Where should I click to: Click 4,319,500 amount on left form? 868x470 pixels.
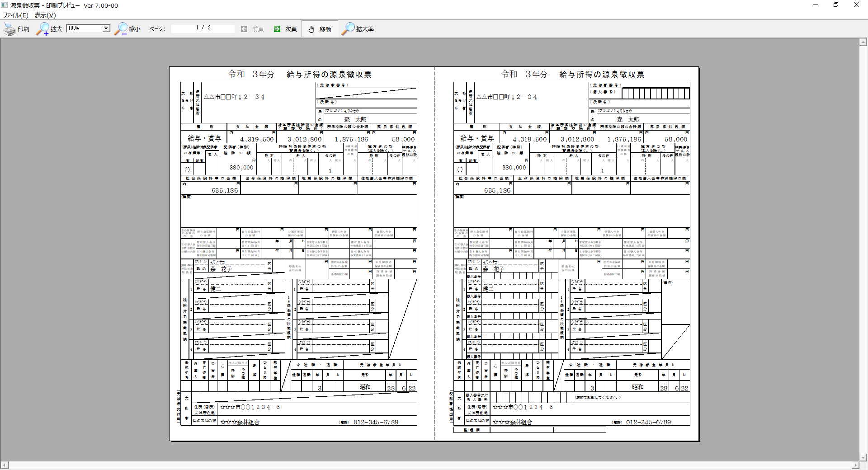pyautogui.click(x=257, y=139)
